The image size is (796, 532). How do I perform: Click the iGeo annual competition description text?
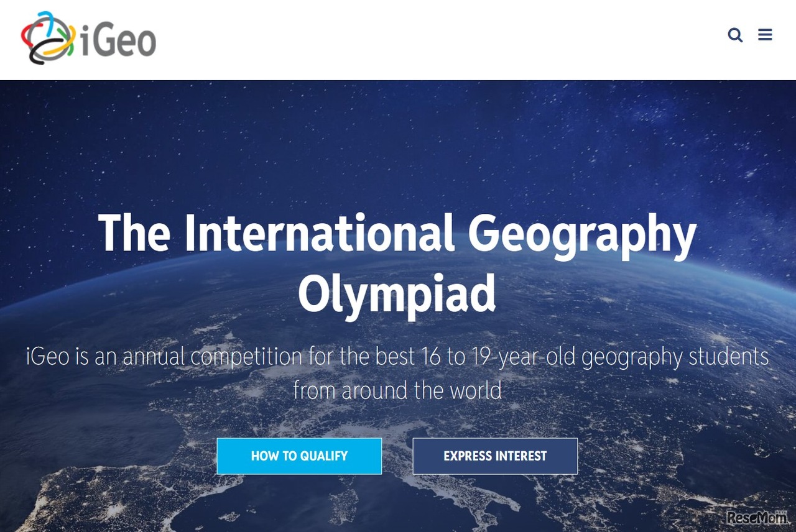click(x=397, y=374)
